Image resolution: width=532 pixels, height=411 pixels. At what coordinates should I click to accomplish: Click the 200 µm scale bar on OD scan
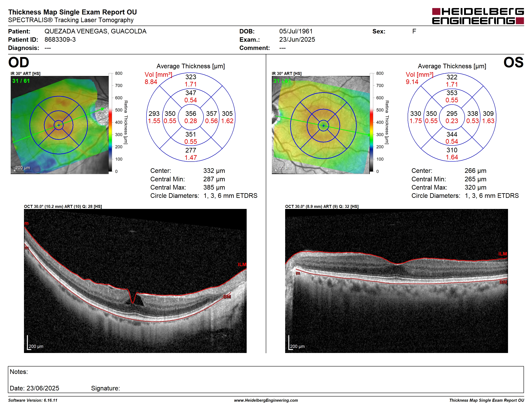coord(35,343)
